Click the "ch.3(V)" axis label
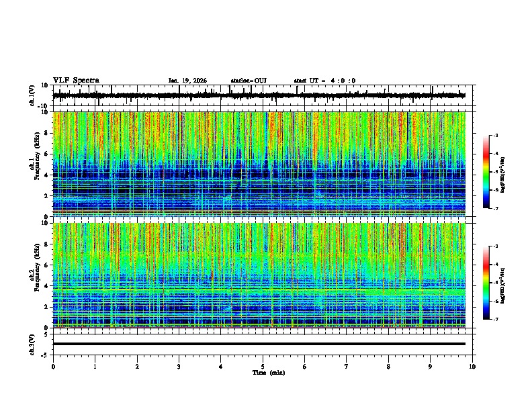The height and width of the screenshot is (411, 532). [x=32, y=345]
